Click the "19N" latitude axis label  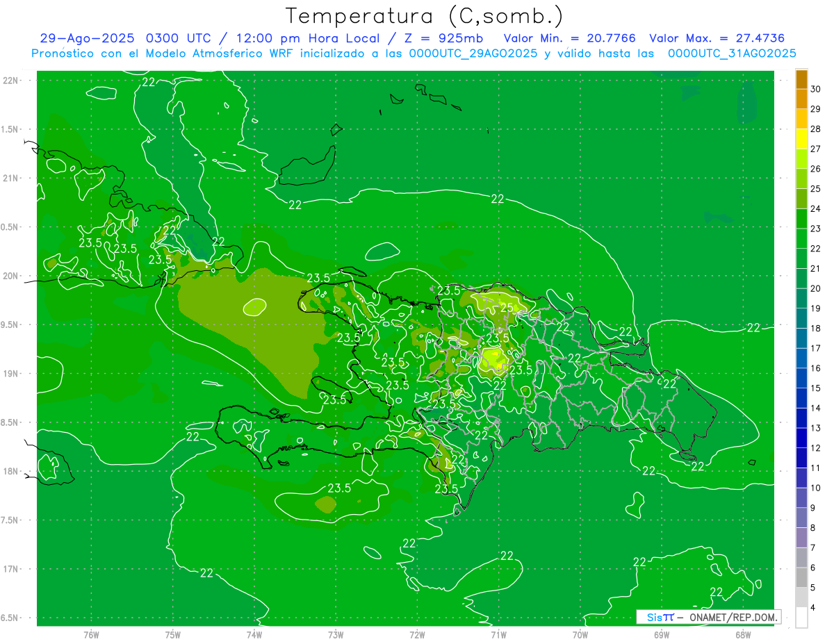12,374
